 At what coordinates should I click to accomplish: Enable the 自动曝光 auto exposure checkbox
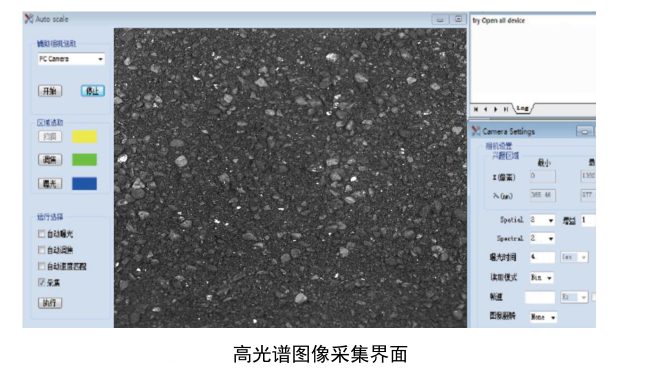(x=41, y=234)
